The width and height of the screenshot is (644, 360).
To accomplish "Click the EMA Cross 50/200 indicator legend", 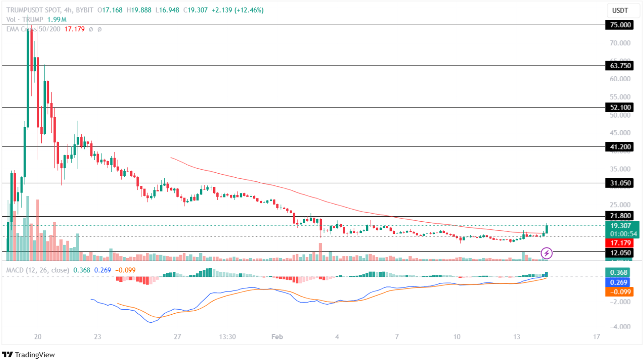I will 33,29.
